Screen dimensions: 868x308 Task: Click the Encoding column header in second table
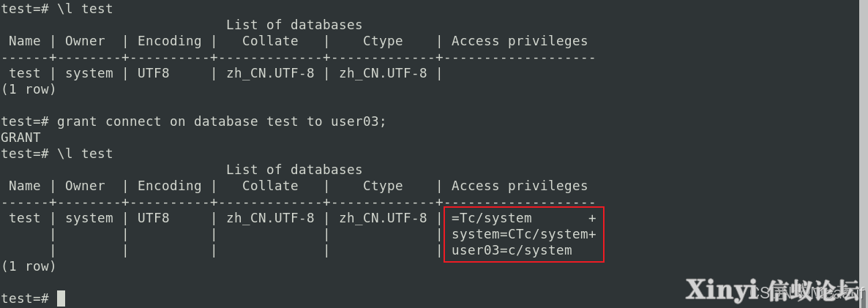(x=169, y=187)
